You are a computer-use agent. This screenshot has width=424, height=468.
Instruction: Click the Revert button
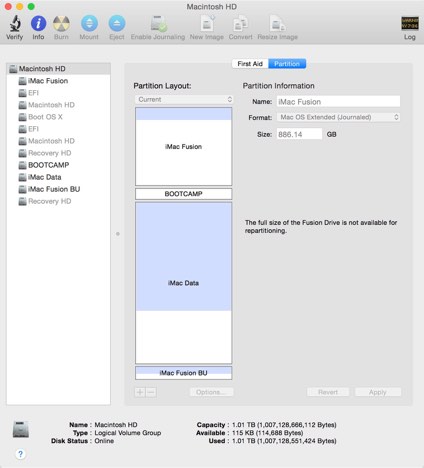[x=328, y=392]
